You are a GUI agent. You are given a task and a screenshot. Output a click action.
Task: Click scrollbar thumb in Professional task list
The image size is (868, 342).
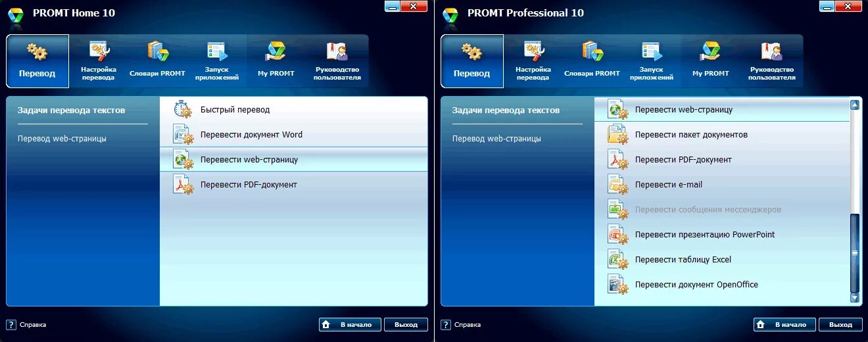tap(855, 253)
